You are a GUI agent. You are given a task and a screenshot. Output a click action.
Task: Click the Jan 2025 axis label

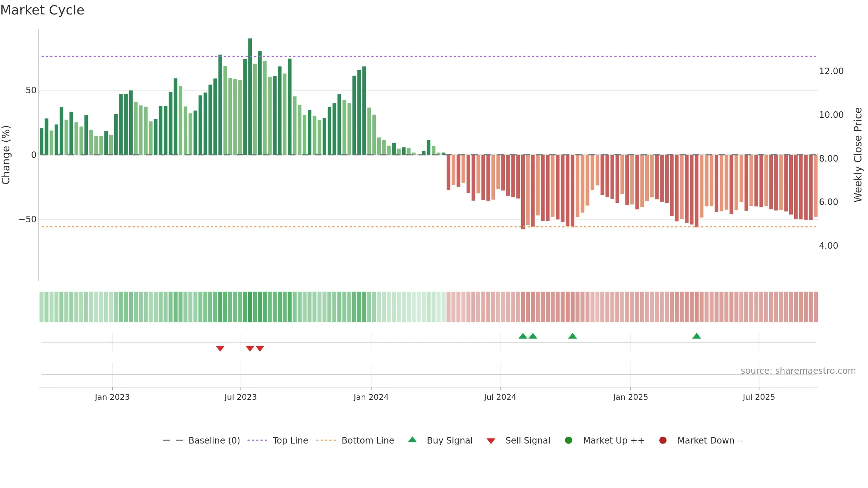point(630,397)
